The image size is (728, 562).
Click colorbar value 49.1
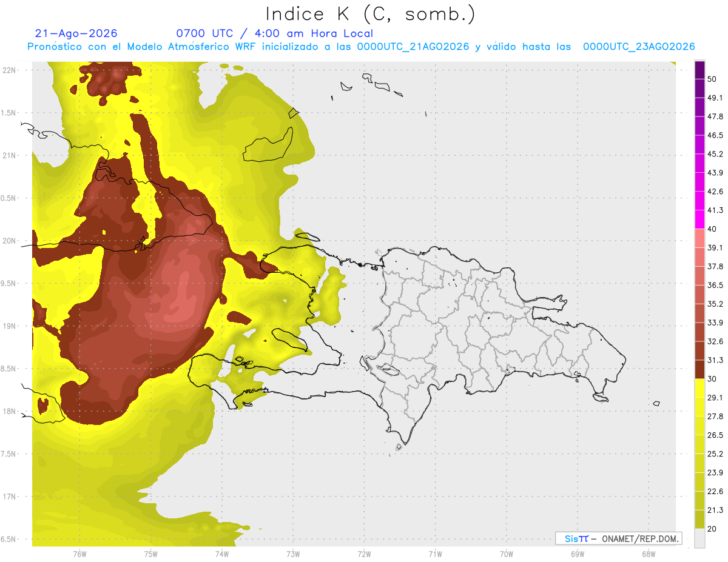[715, 98]
